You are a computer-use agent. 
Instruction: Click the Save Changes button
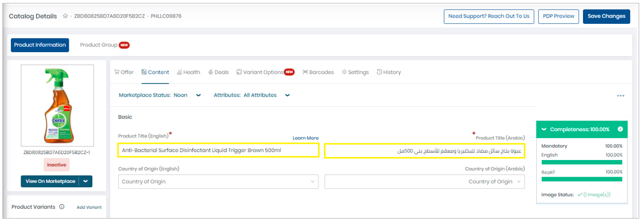(x=606, y=16)
